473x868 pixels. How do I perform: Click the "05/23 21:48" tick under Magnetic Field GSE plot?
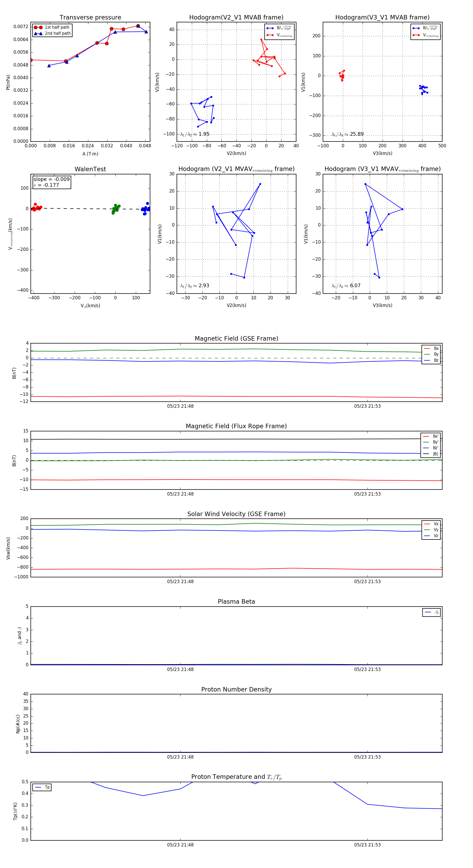point(181,406)
